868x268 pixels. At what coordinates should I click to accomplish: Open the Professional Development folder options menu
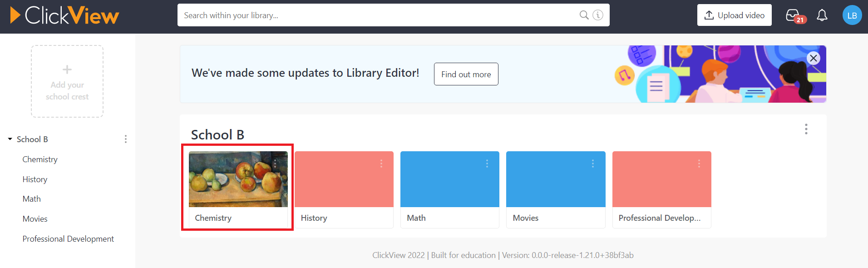tap(699, 164)
